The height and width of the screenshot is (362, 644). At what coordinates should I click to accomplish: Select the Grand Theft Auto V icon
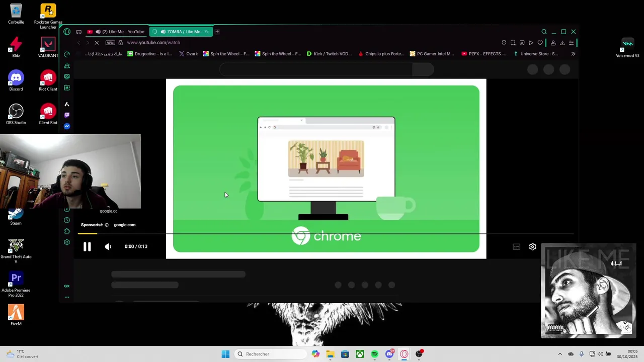click(16, 250)
